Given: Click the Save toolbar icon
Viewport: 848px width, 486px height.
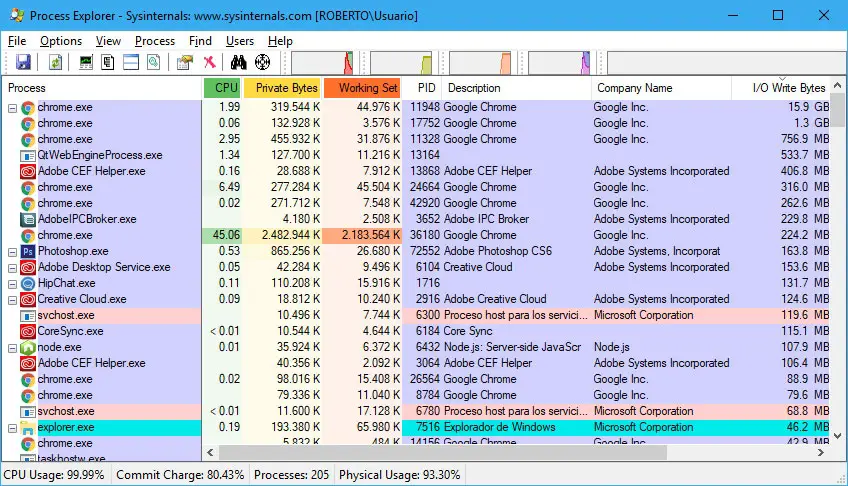Looking at the screenshot, I should click(23, 62).
